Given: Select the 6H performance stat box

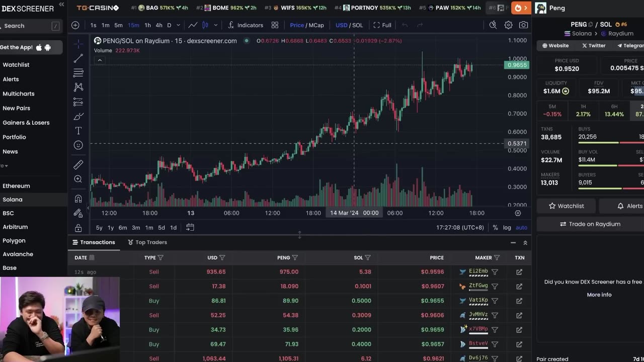Looking at the screenshot, I should pos(614,111).
